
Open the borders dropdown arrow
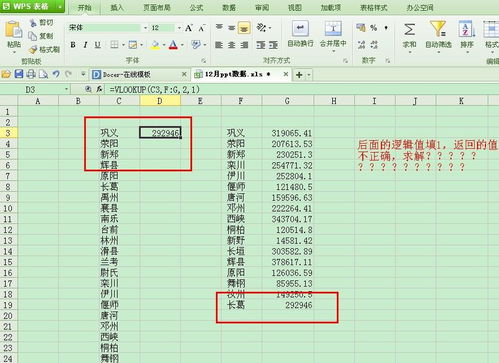click(123, 45)
